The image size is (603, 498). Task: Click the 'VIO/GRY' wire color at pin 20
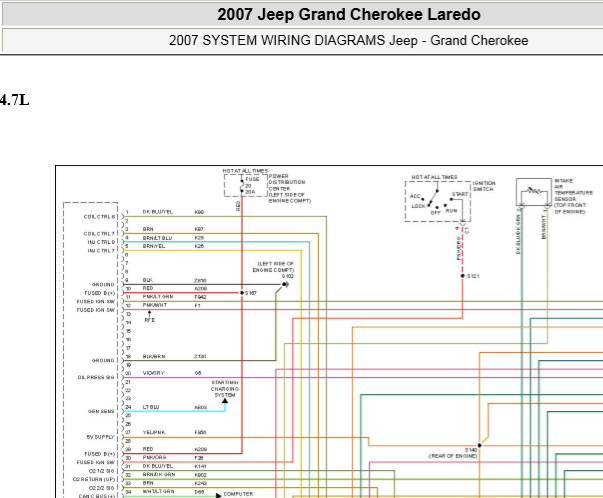tap(153, 373)
